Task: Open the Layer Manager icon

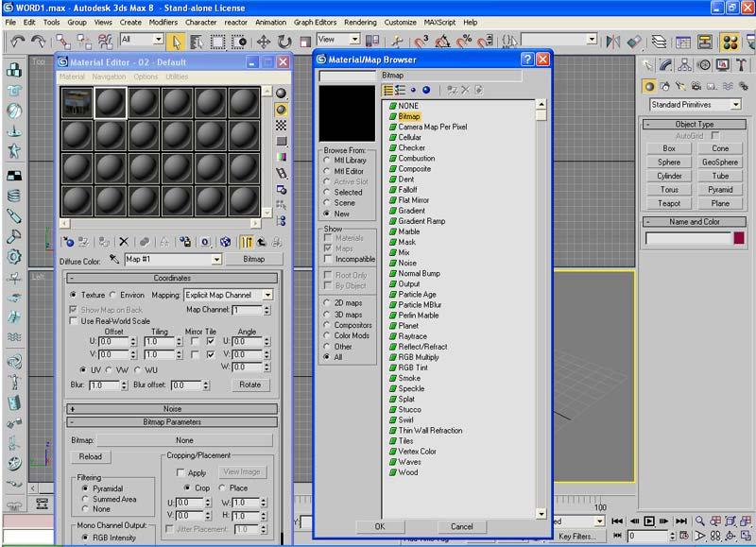Action: point(659,42)
